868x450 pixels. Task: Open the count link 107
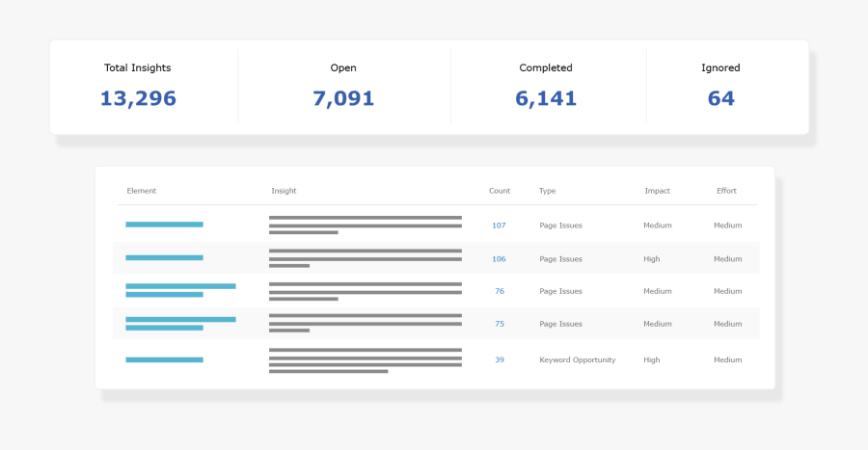[499, 225]
